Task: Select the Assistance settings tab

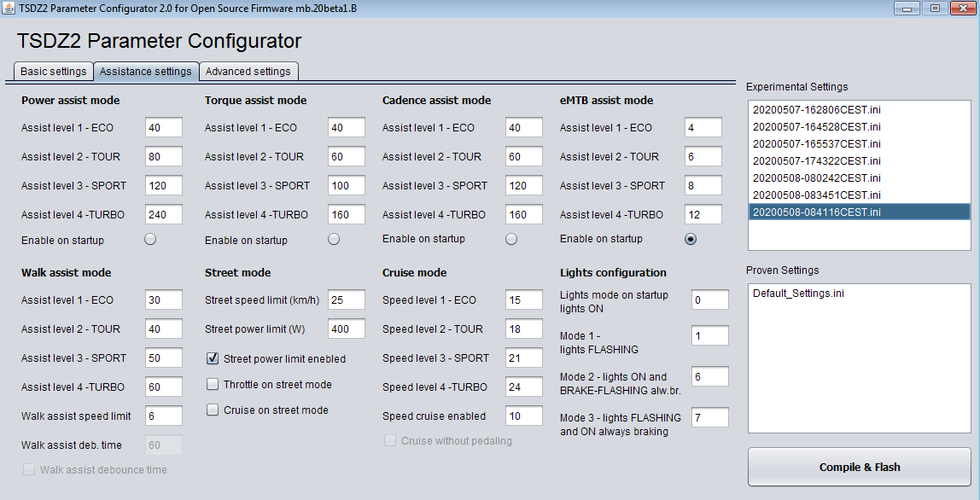Action: point(146,72)
